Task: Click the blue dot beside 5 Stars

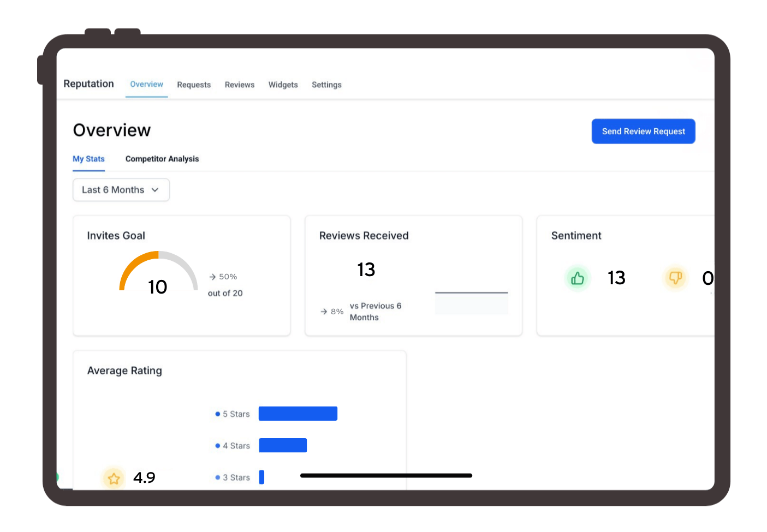Action: click(x=218, y=414)
